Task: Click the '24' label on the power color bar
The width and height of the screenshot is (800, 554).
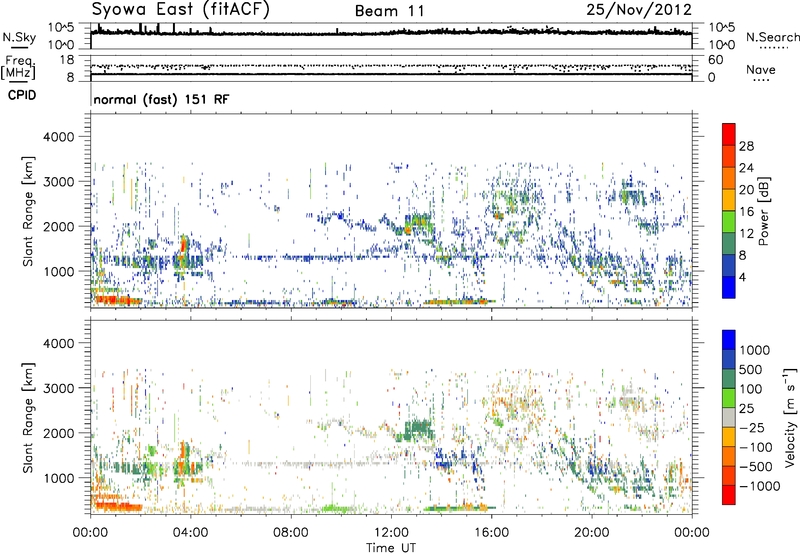Action: click(x=746, y=168)
